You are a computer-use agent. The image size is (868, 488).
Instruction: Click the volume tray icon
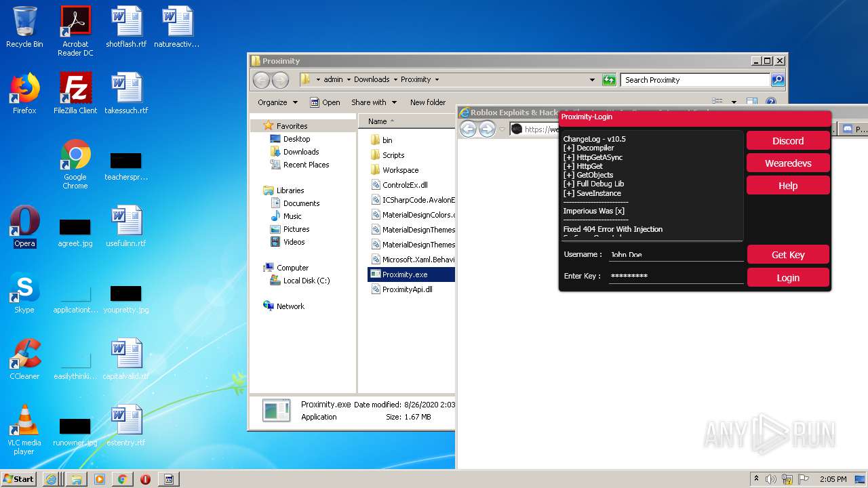pos(771,479)
